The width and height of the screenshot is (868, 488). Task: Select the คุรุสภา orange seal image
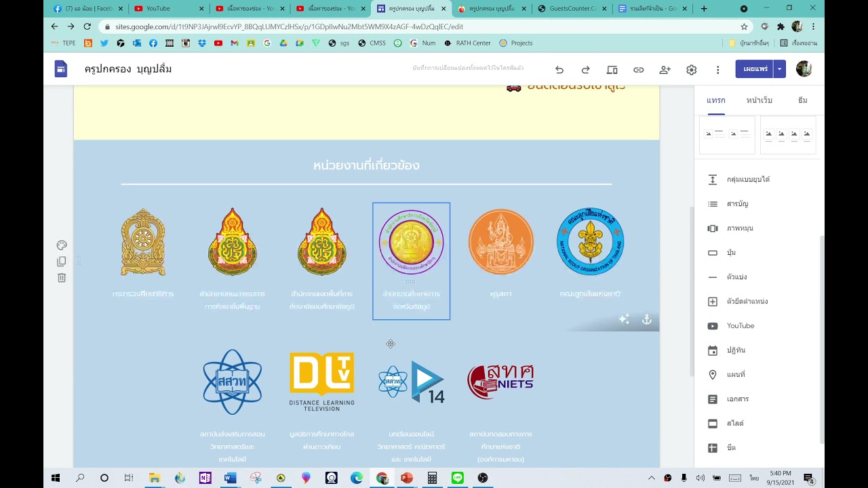click(501, 242)
